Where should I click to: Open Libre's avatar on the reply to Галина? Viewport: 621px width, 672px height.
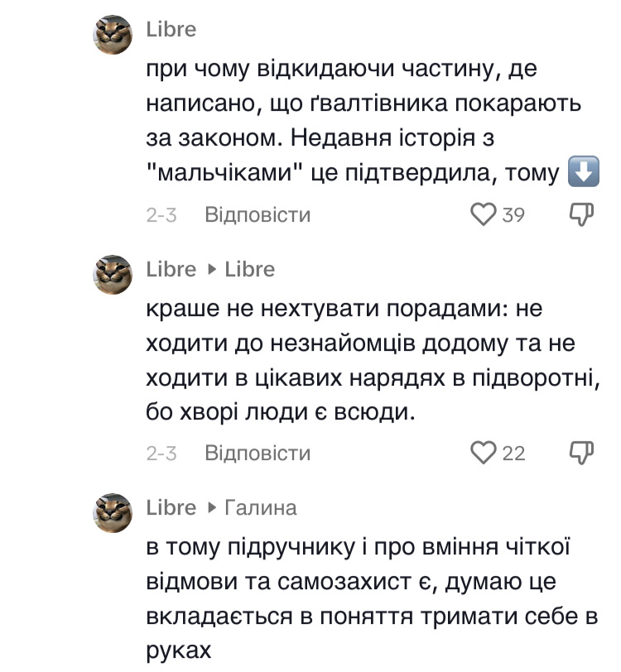pyautogui.click(x=113, y=512)
